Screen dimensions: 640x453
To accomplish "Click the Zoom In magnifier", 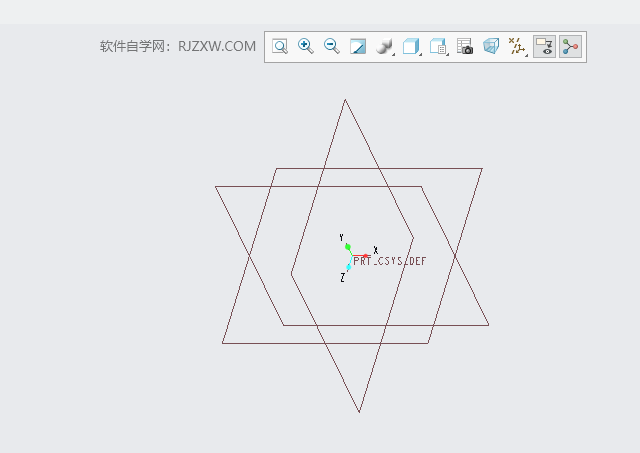I will click(x=306, y=46).
